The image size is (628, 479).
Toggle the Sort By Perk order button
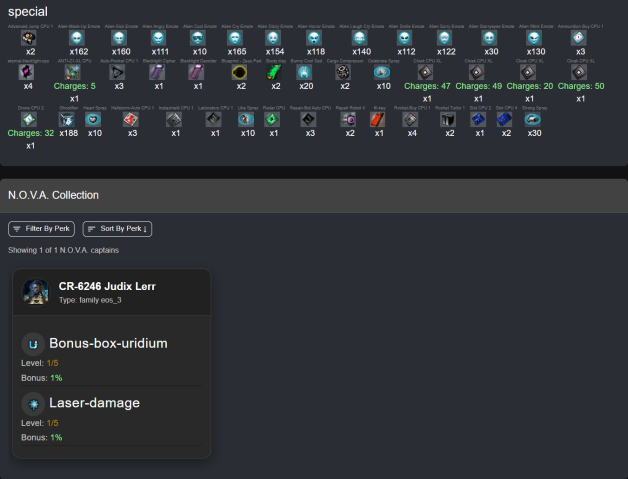tap(117, 229)
